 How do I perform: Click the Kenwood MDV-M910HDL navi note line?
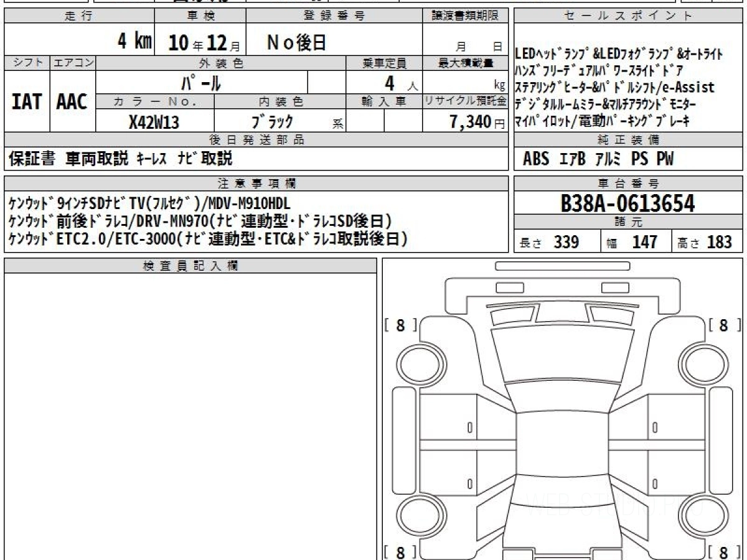pyautogui.click(x=150, y=203)
